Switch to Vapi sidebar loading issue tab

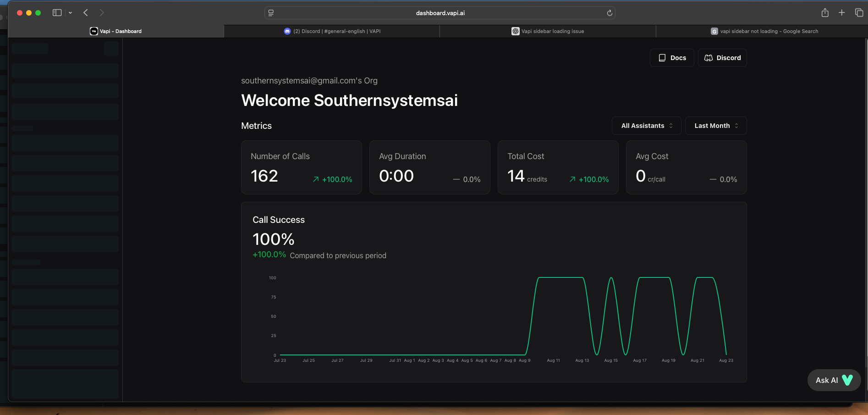click(x=548, y=31)
